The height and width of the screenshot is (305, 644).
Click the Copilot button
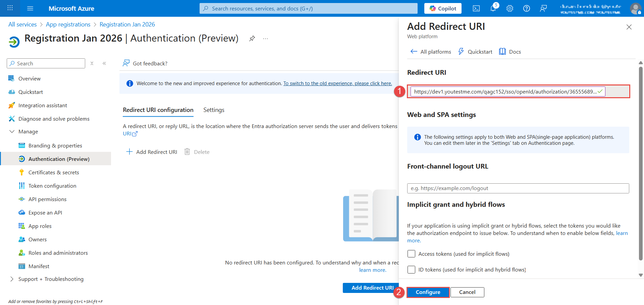[x=443, y=8]
